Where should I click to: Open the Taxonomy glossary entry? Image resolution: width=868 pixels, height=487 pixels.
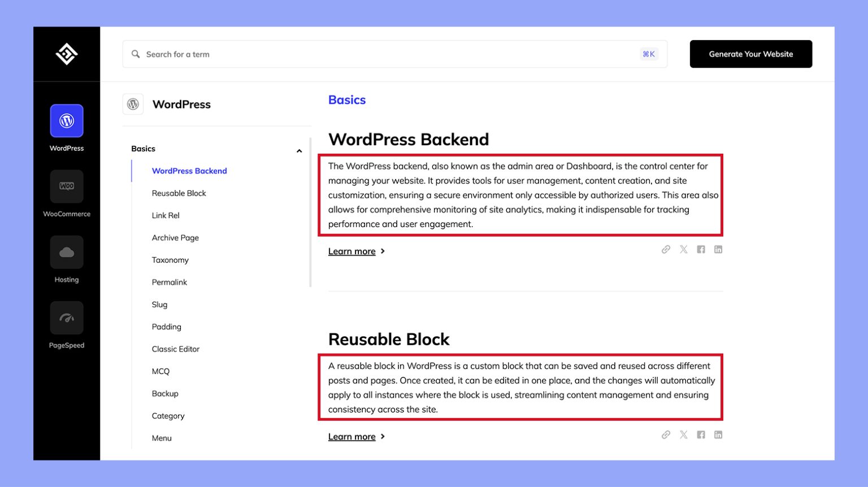click(170, 260)
